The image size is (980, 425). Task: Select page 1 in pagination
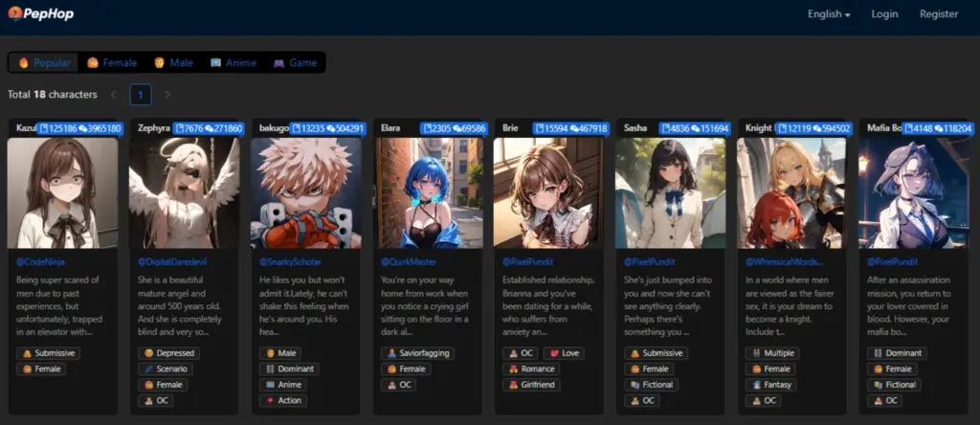click(x=141, y=95)
